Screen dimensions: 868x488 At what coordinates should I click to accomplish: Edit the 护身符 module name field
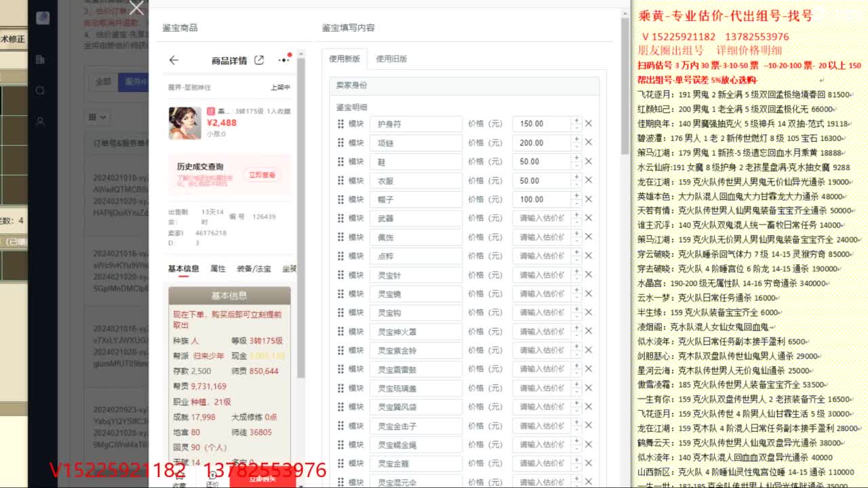click(x=416, y=124)
